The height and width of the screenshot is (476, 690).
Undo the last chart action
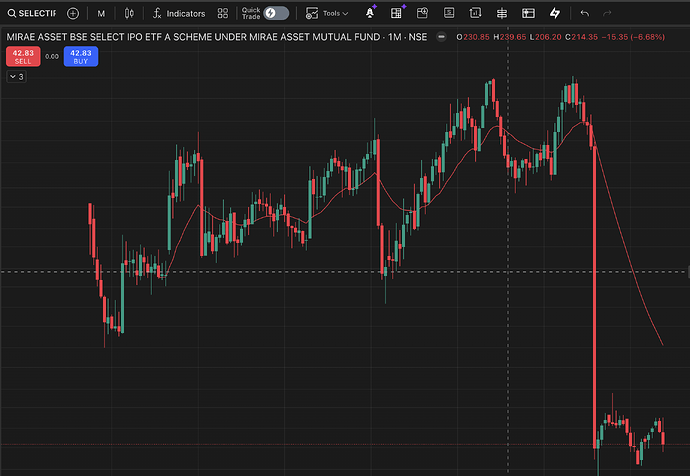[x=584, y=14]
